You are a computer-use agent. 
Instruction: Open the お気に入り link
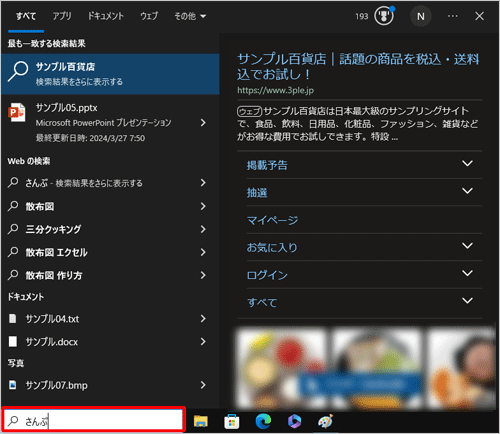(x=272, y=248)
